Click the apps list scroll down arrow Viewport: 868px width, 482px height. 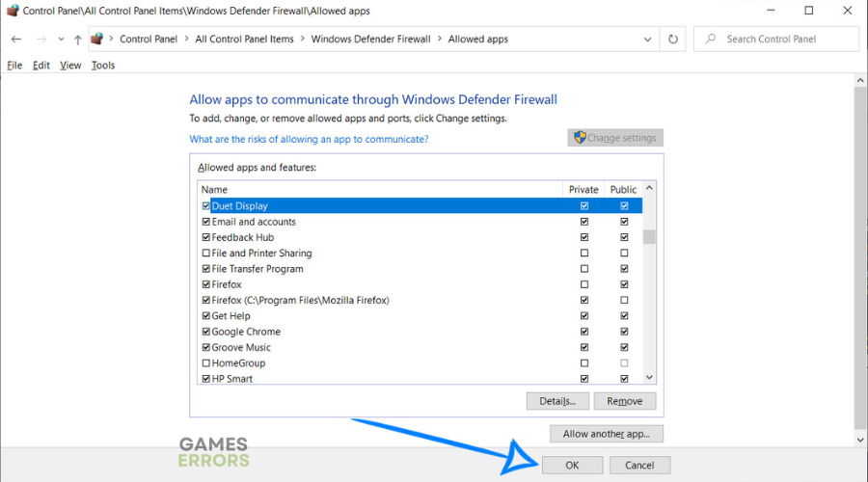coord(649,378)
